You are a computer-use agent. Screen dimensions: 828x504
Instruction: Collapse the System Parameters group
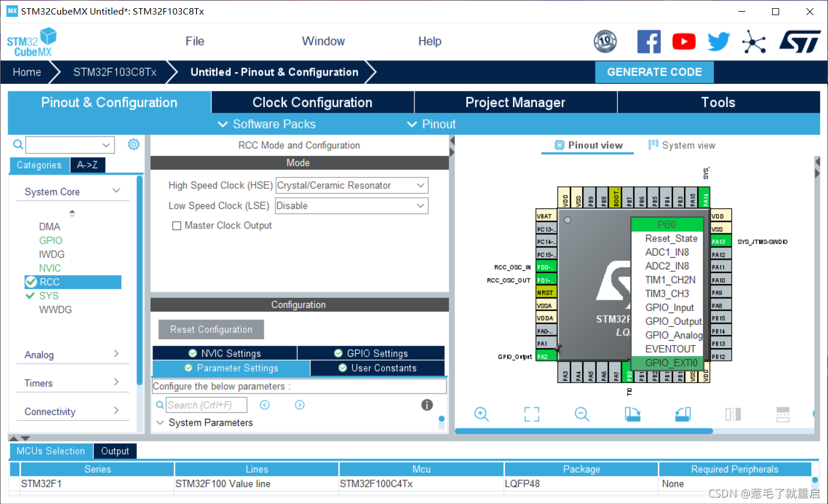coord(160,423)
